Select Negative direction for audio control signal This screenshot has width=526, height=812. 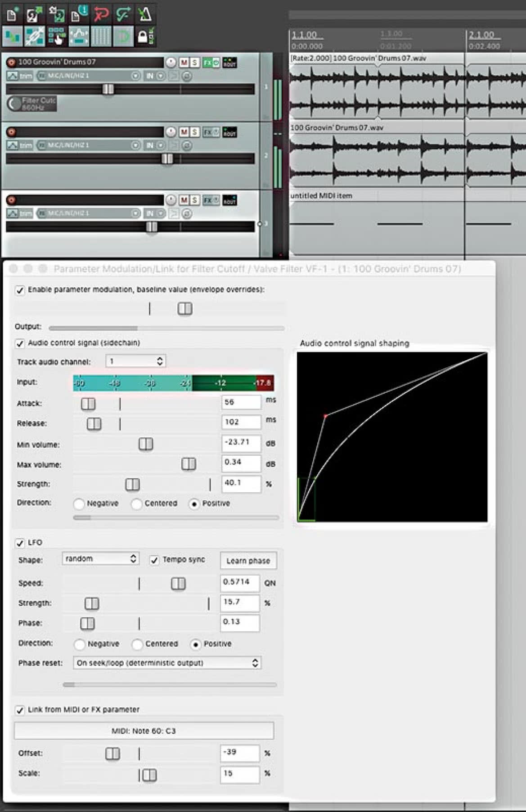[x=79, y=504]
